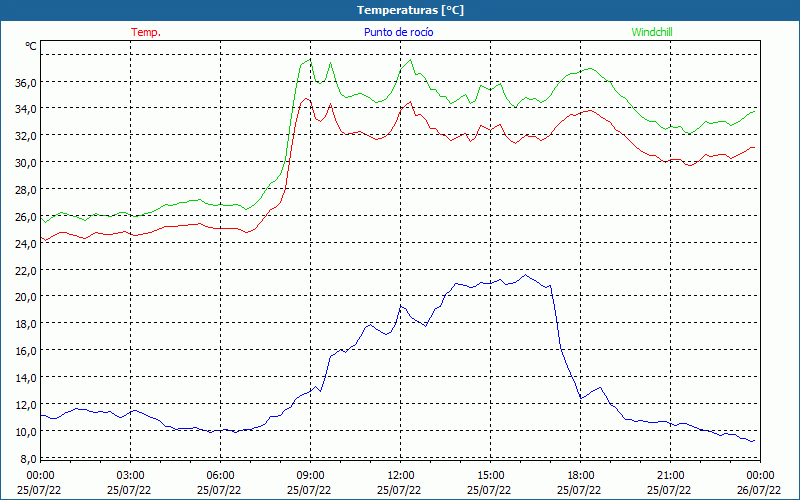The height and width of the screenshot is (500, 800).
Task: Click the 21:00 time axis label
Action: click(670, 475)
